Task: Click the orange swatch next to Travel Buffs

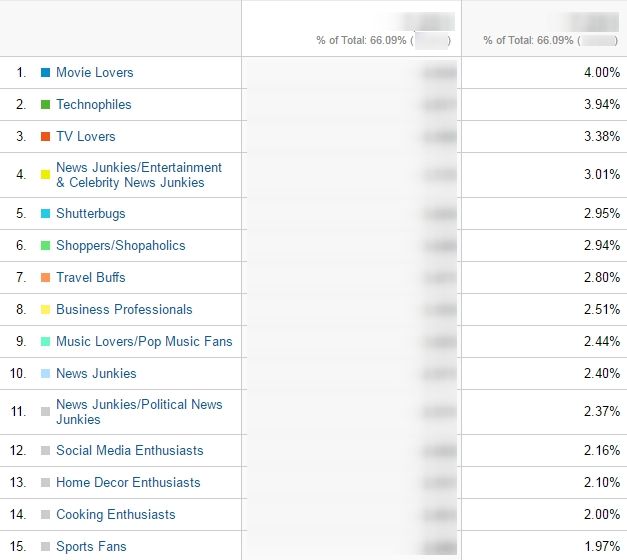Action: tap(45, 278)
